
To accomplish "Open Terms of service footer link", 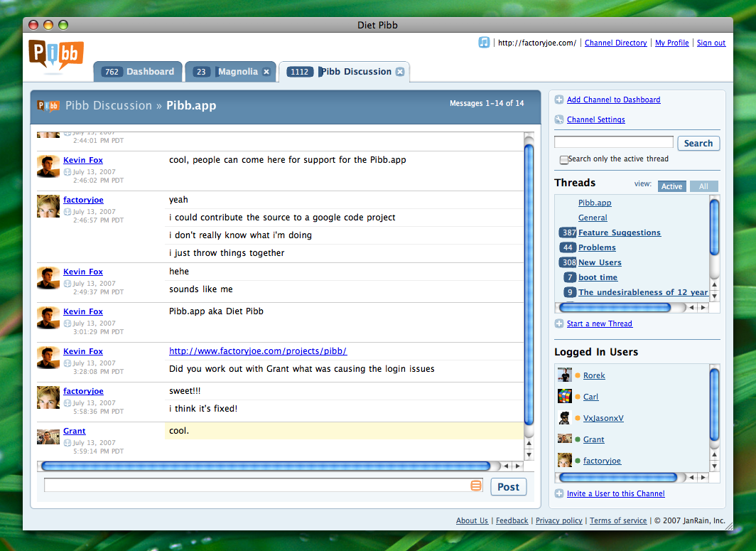I will (618, 520).
